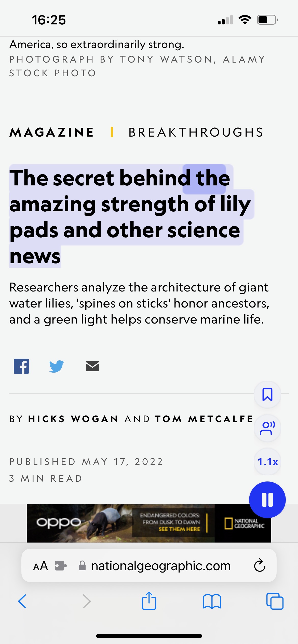Share article on Facebook
This screenshot has width=298, height=644.
click(x=21, y=366)
